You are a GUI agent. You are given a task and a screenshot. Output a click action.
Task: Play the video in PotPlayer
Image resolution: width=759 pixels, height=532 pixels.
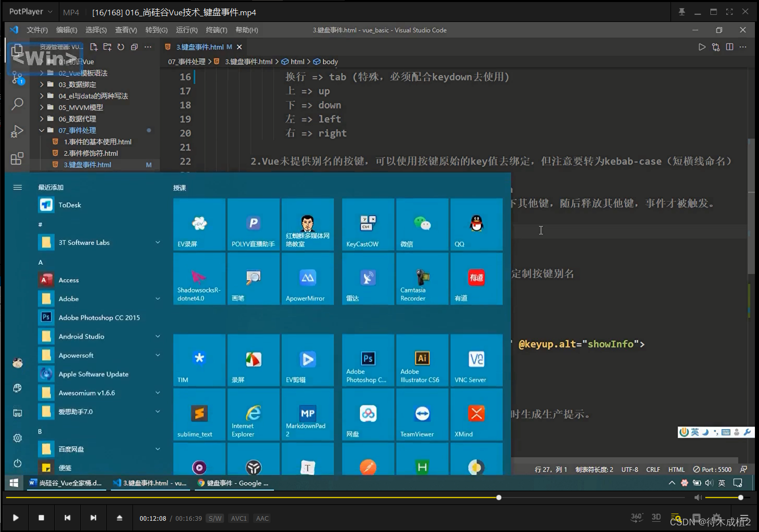pyautogui.click(x=15, y=518)
